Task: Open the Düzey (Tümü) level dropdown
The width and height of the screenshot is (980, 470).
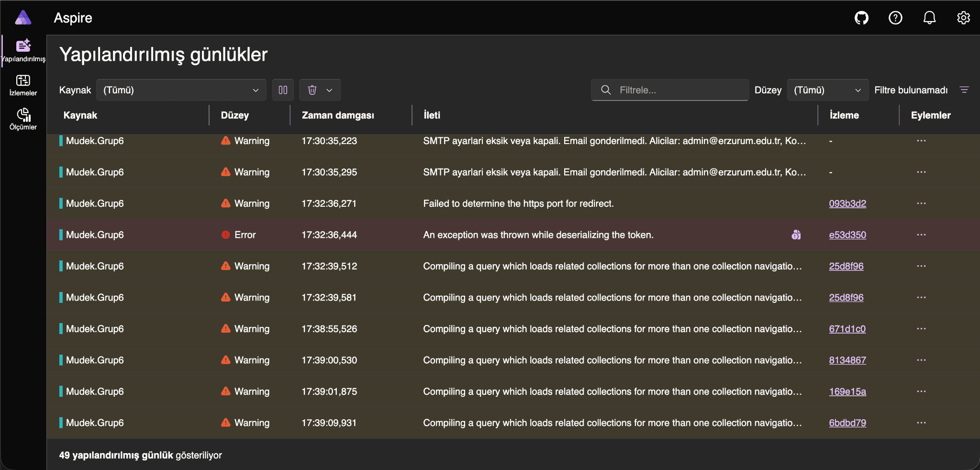Action: point(828,90)
